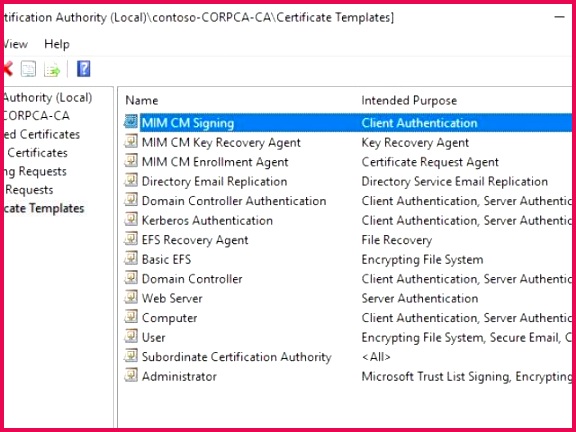Click the Directory Service Email Replication cell

[x=455, y=181]
